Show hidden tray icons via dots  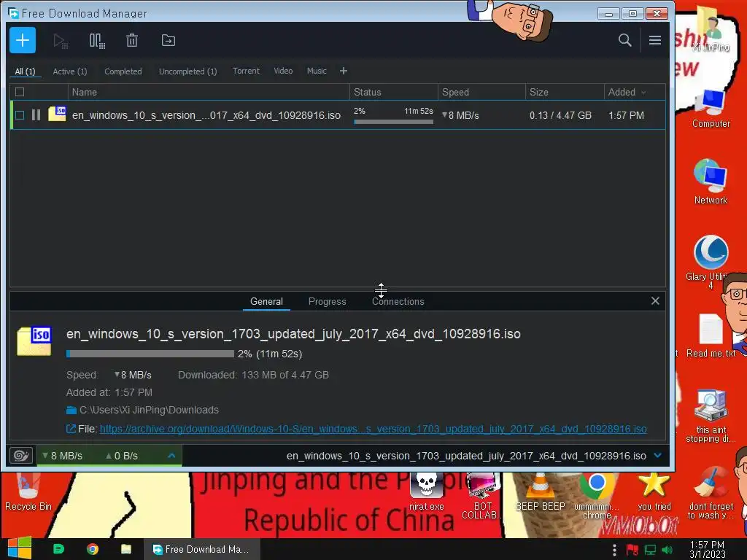[614, 550]
